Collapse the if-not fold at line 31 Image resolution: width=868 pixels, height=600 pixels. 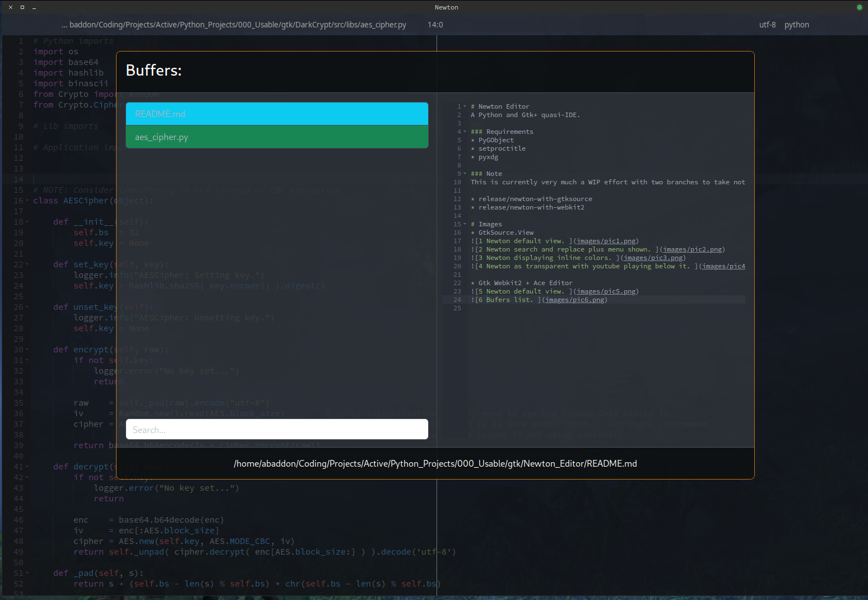click(27, 360)
